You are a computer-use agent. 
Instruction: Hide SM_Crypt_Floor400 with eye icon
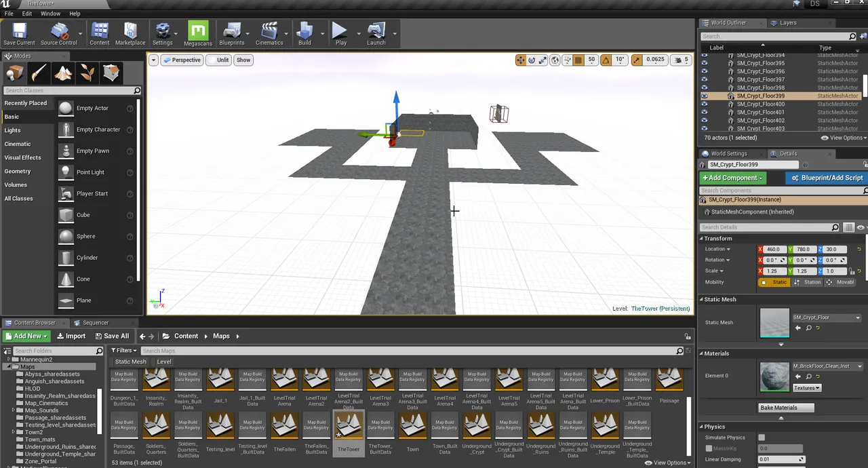coord(704,104)
